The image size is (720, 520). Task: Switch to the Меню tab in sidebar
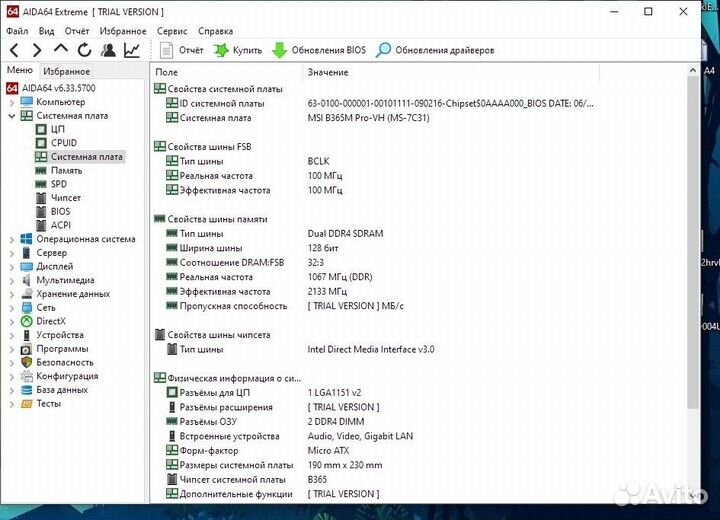20,70
